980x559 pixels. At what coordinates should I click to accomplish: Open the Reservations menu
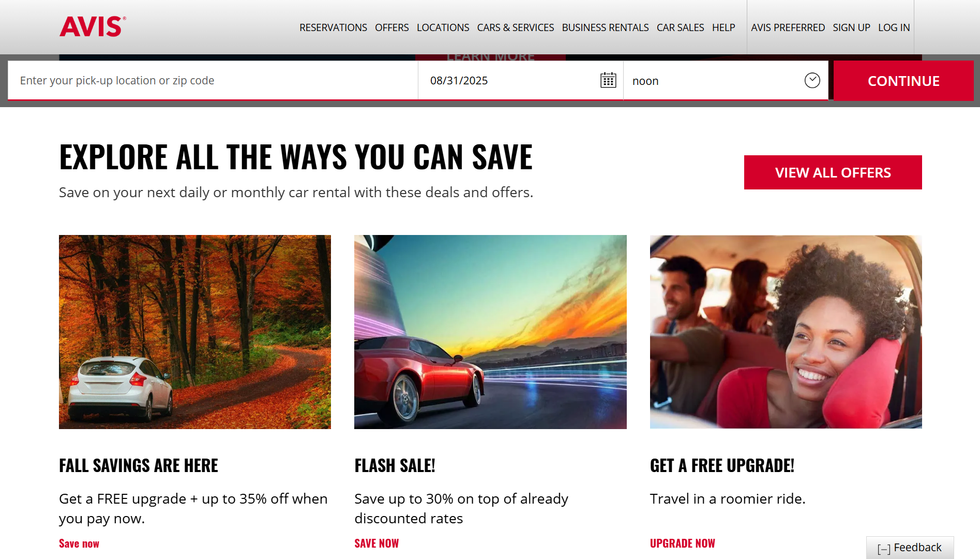coord(333,27)
